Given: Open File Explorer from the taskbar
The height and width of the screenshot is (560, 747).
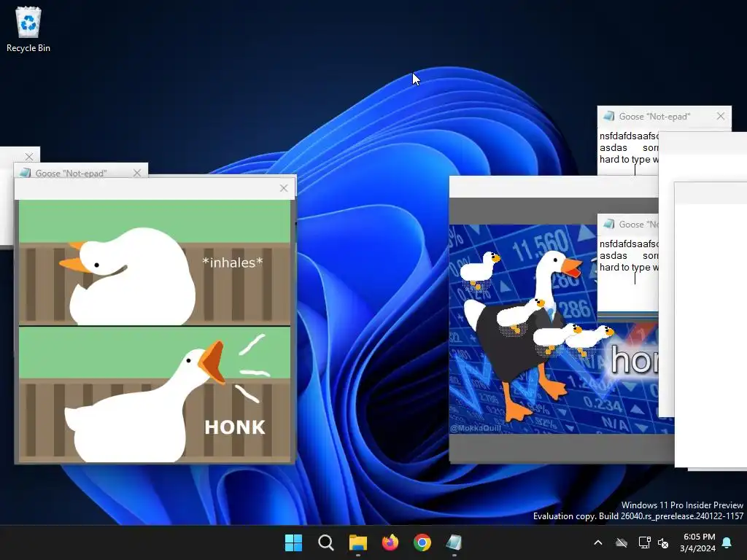Looking at the screenshot, I should tap(357, 542).
